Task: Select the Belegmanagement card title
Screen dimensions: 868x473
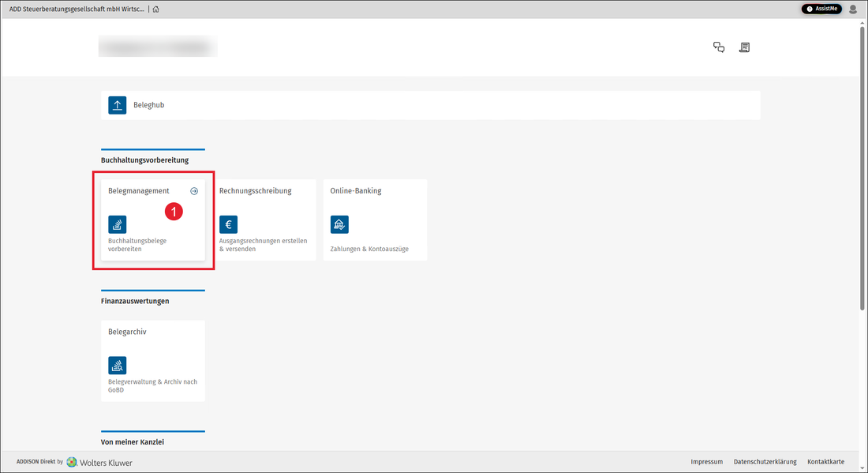Action: pos(138,191)
